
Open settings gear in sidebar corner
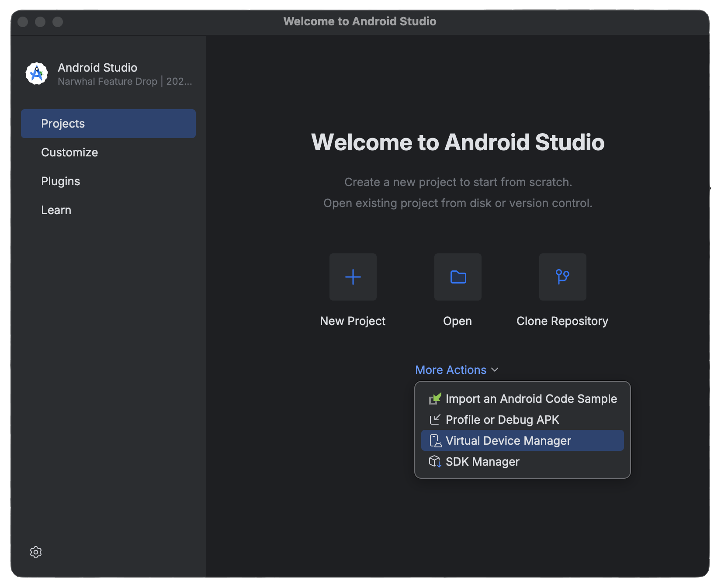pos(36,552)
